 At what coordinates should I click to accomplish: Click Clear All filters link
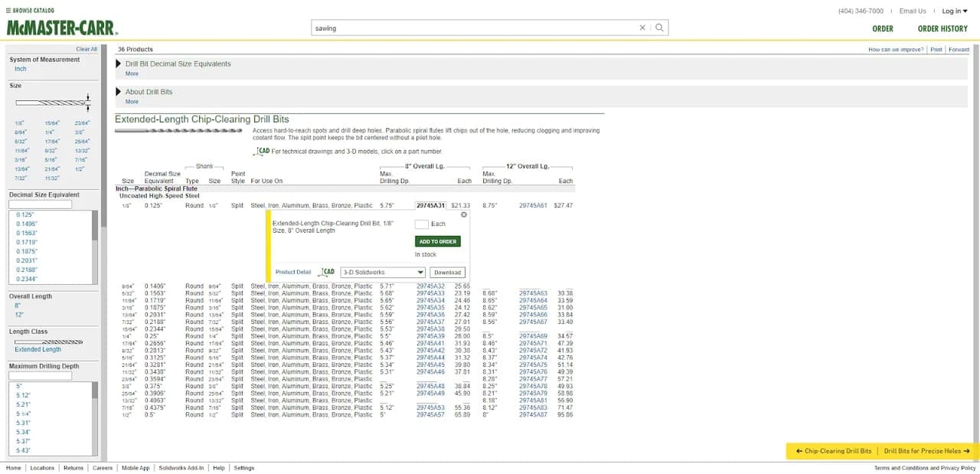[87, 49]
